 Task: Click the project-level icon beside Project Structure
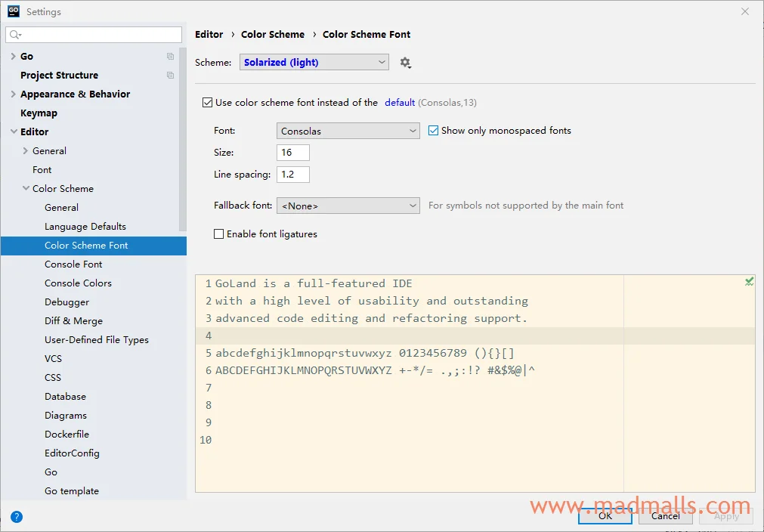[x=170, y=75]
